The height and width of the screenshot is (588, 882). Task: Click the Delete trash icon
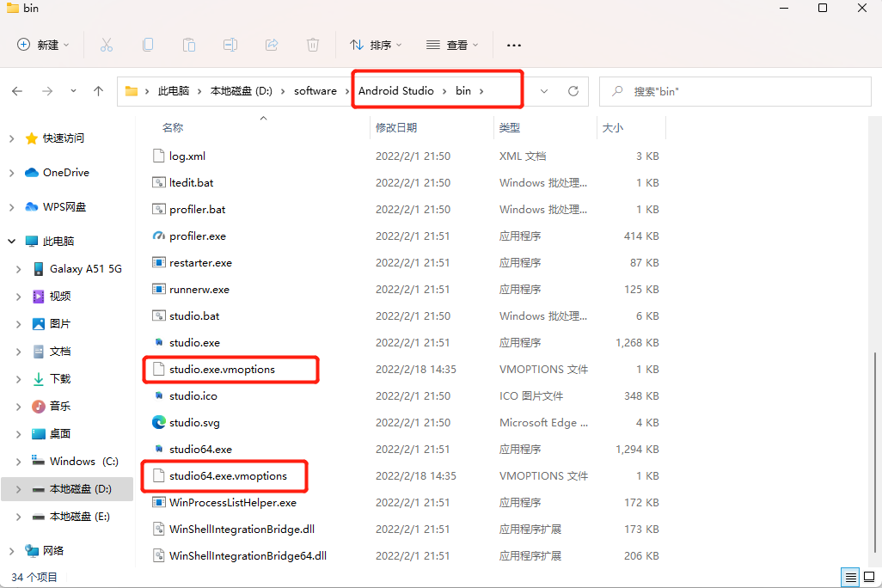(x=313, y=45)
